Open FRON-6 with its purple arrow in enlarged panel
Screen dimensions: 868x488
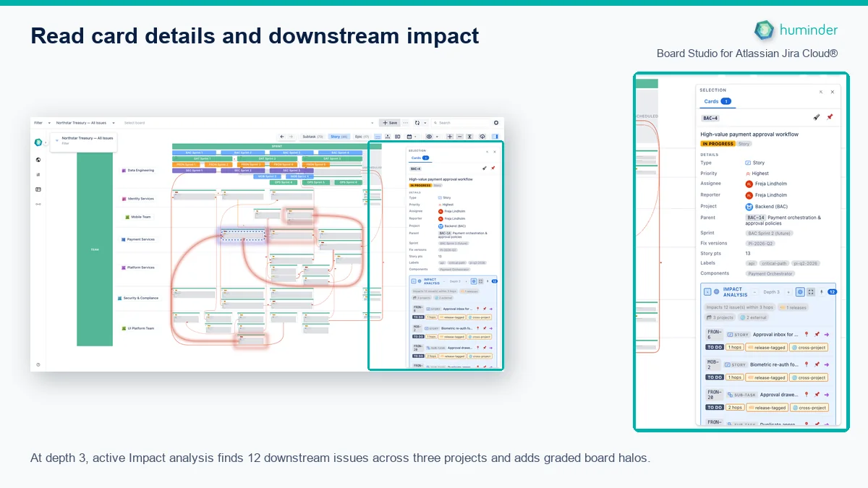[827, 335]
